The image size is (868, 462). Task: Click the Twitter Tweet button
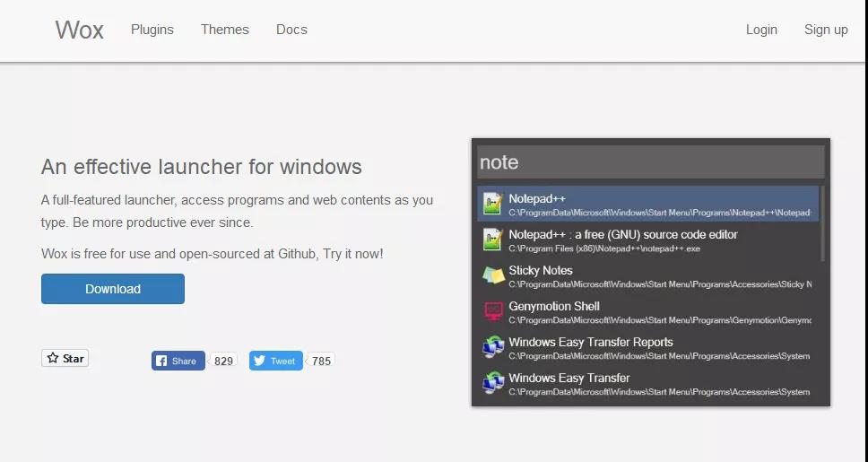click(275, 361)
